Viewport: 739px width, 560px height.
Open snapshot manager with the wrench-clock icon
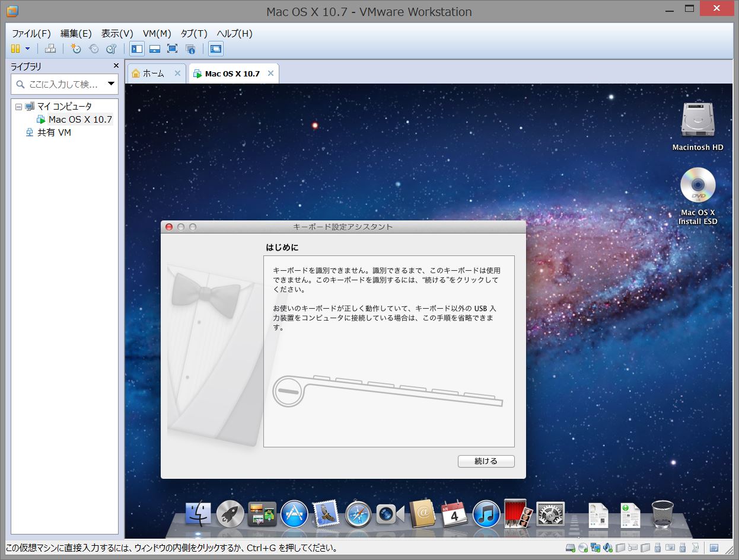click(x=111, y=49)
